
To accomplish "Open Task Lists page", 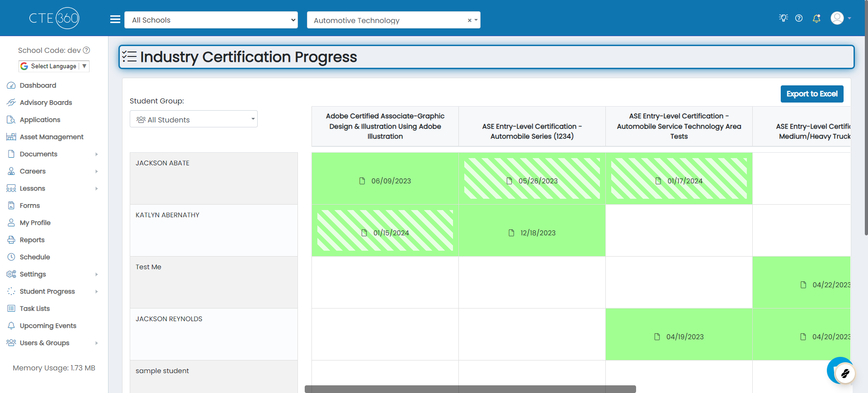I will 35,309.
